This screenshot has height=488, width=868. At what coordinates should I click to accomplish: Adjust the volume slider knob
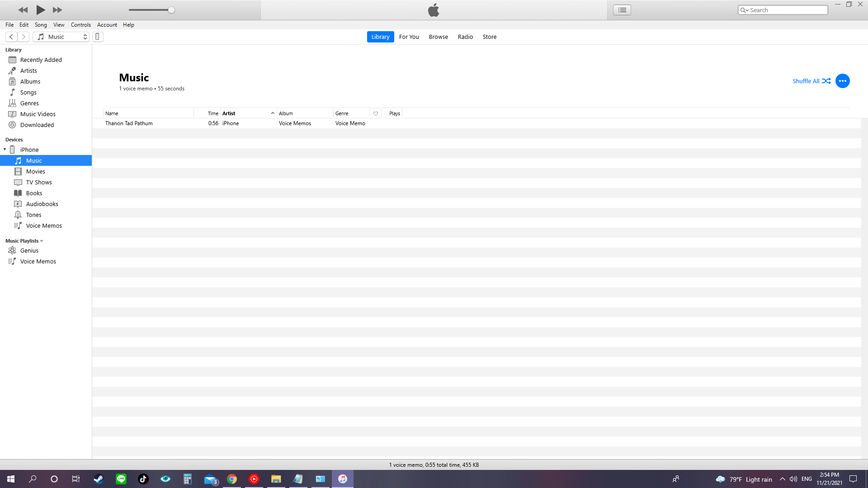(171, 10)
